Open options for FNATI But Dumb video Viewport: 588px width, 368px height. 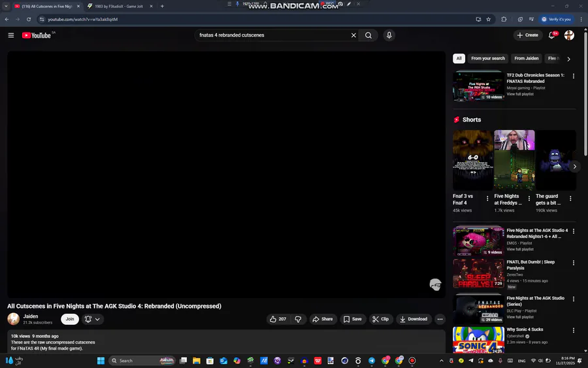574,263
